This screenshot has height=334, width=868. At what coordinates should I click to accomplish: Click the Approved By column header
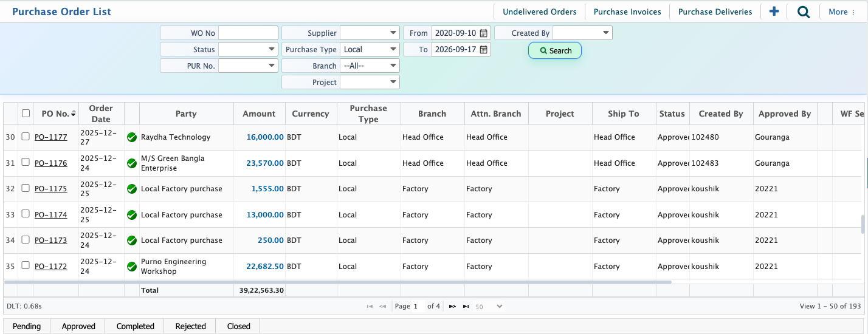[785, 114]
